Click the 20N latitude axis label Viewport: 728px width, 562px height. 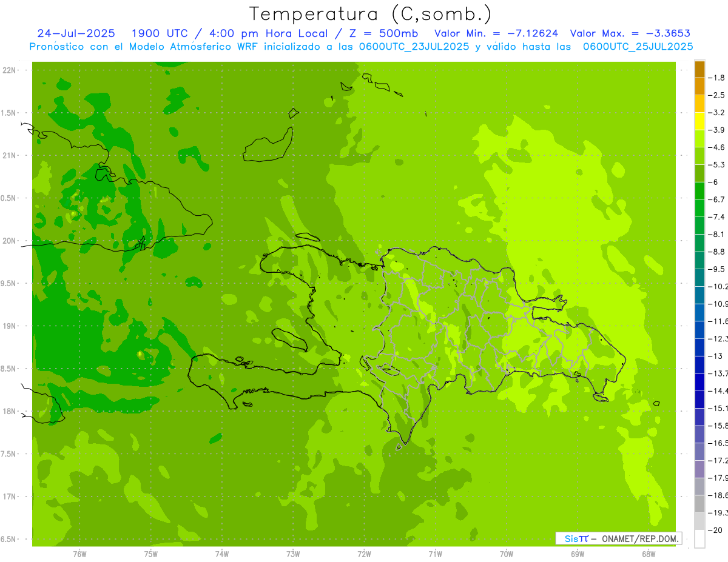click(x=10, y=241)
